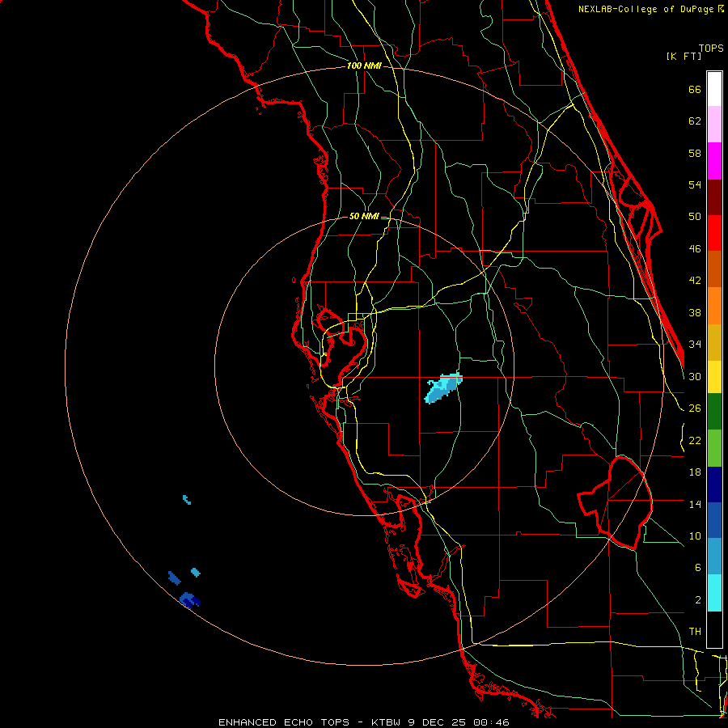
Task: Click the 'NEXLAB-College of DuPage' credit text
Action: tap(647, 9)
